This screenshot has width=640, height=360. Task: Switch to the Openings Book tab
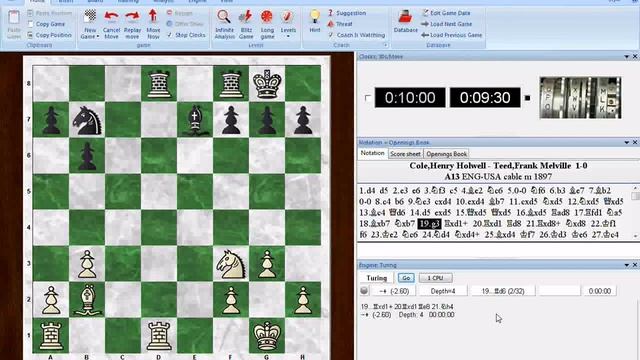[447, 154]
